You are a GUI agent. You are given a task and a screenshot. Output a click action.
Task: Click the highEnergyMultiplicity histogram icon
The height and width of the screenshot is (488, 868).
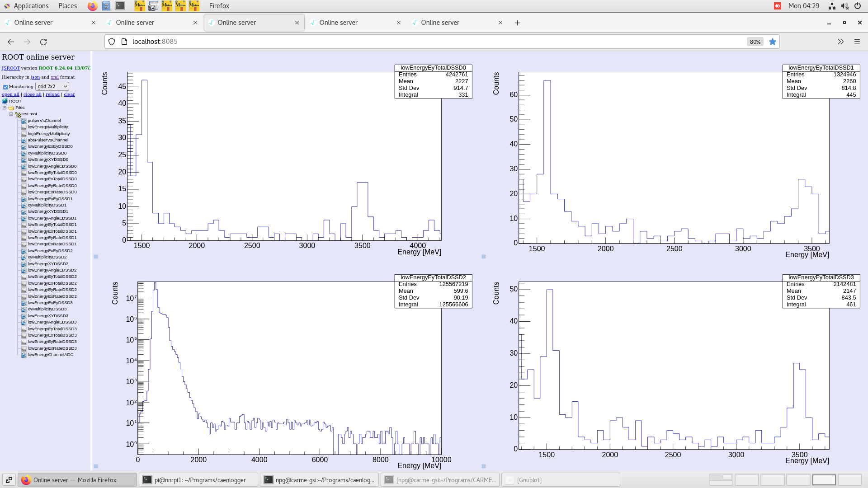coord(24,133)
